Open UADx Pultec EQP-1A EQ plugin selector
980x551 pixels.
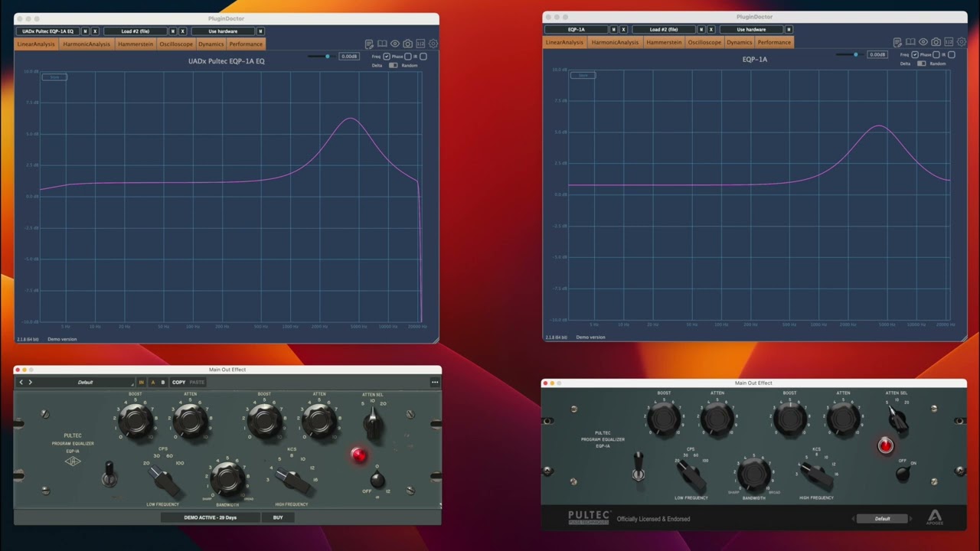[x=48, y=31]
